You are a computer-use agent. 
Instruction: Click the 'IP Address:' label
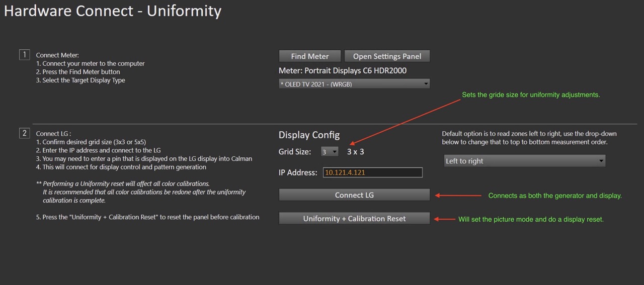298,172
